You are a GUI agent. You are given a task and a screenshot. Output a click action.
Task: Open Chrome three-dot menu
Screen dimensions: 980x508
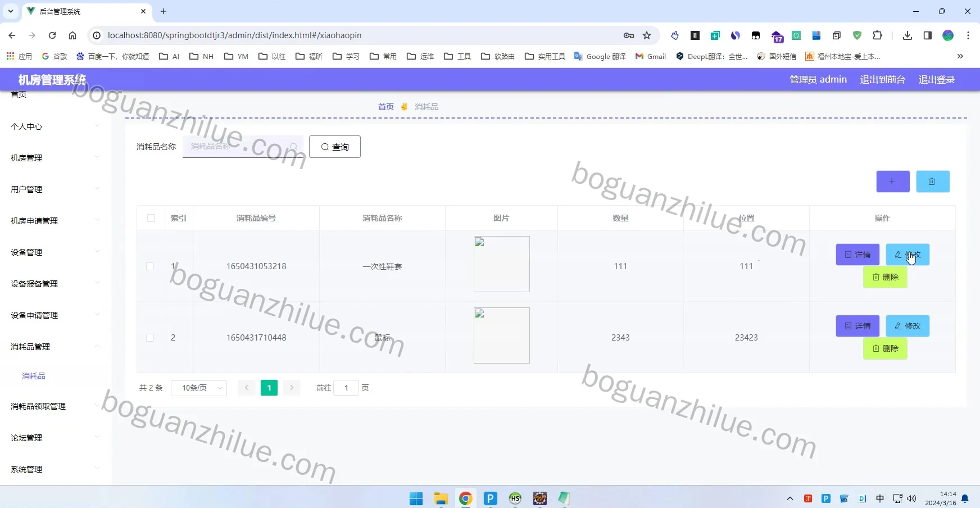click(x=968, y=35)
